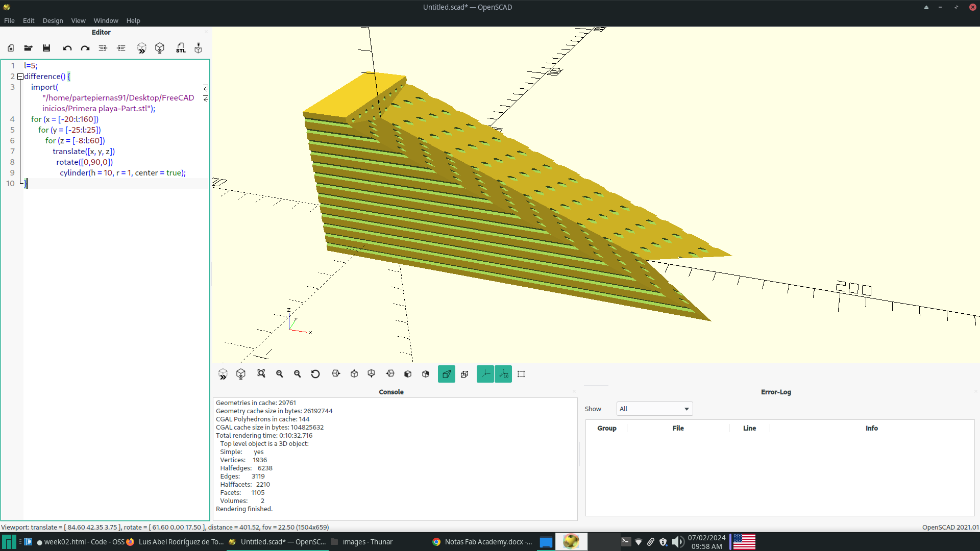The image size is (980, 551).
Task: Run Preview from the editor toolbar
Action: coord(142,48)
